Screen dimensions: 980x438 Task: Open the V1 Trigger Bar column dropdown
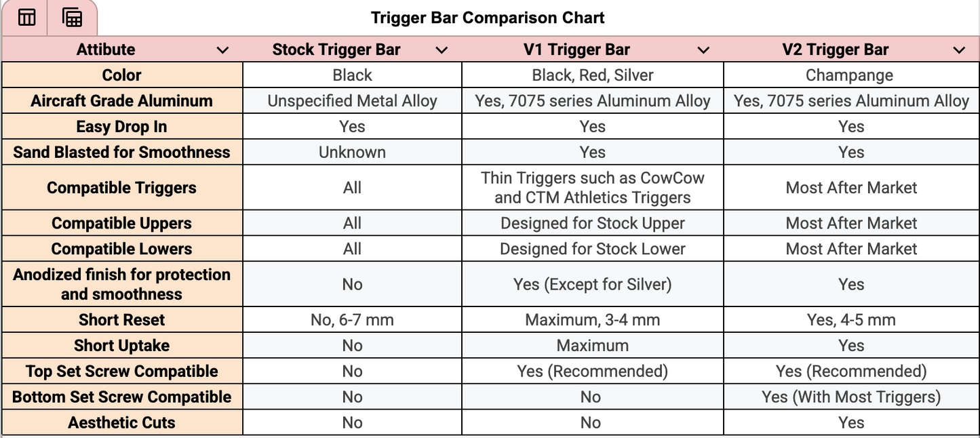pos(703,49)
